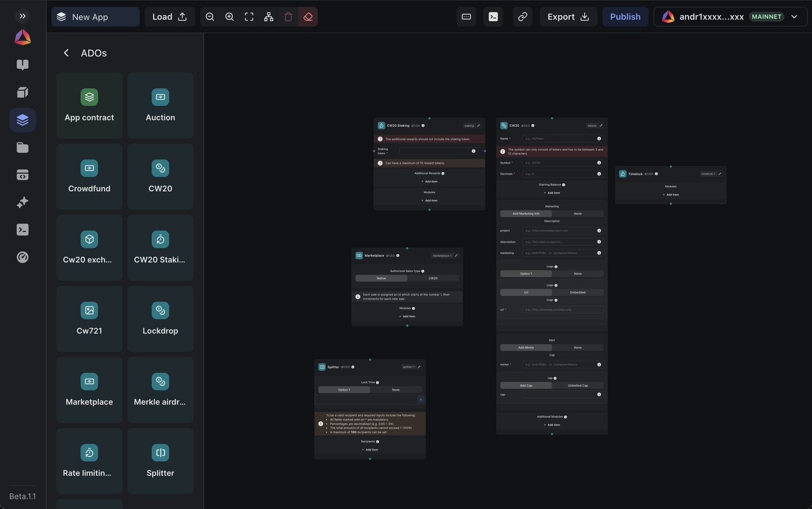Add item under Additional Rewards in Staking
Viewport: 812px width, 509px height.
(x=429, y=181)
